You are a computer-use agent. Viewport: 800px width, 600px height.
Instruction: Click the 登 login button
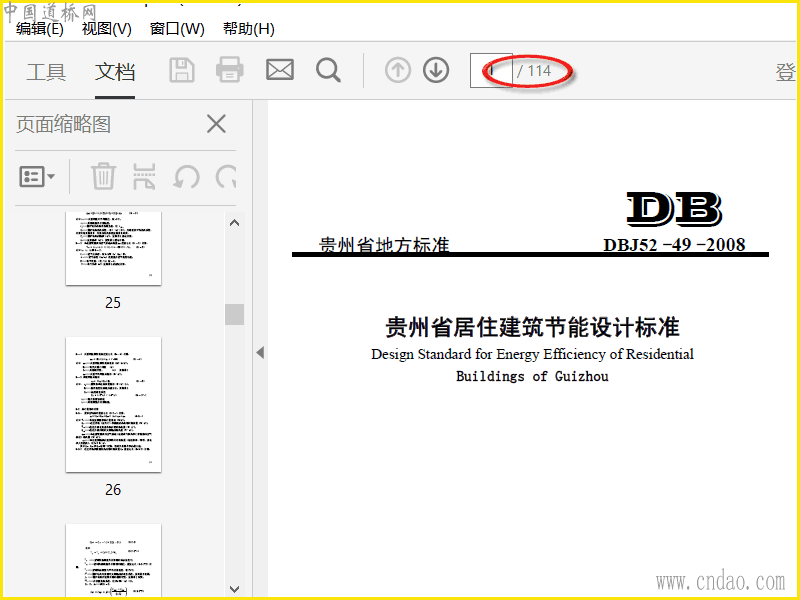pyautogui.click(x=786, y=72)
